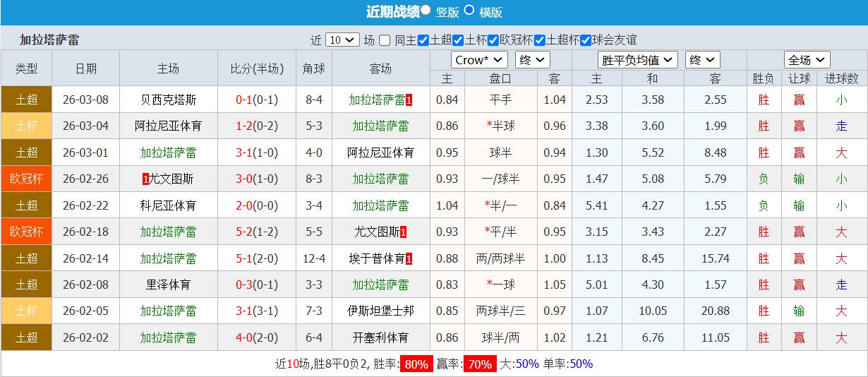Open home team 贝西克塔斯 link
Screen dimensions: 868x377
pyautogui.click(x=168, y=100)
